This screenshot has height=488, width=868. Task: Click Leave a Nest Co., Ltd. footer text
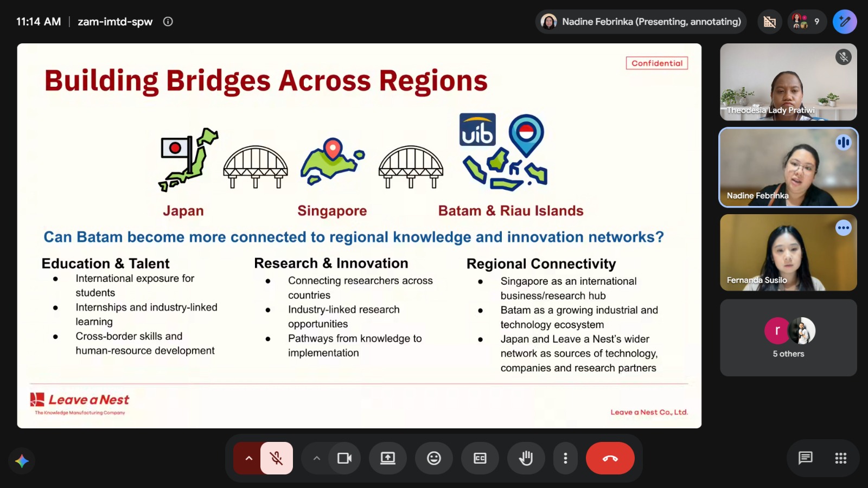[649, 412]
